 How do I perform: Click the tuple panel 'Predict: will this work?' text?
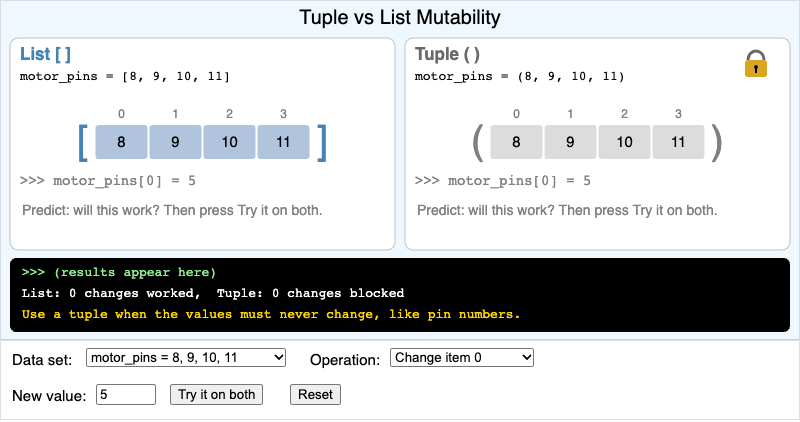(x=567, y=210)
